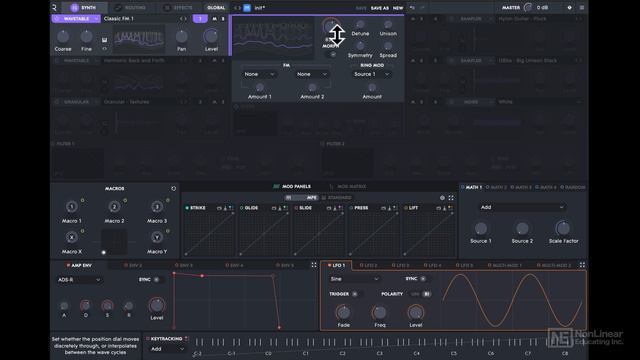Click the Macro 1 assign indicator dot

82,200
